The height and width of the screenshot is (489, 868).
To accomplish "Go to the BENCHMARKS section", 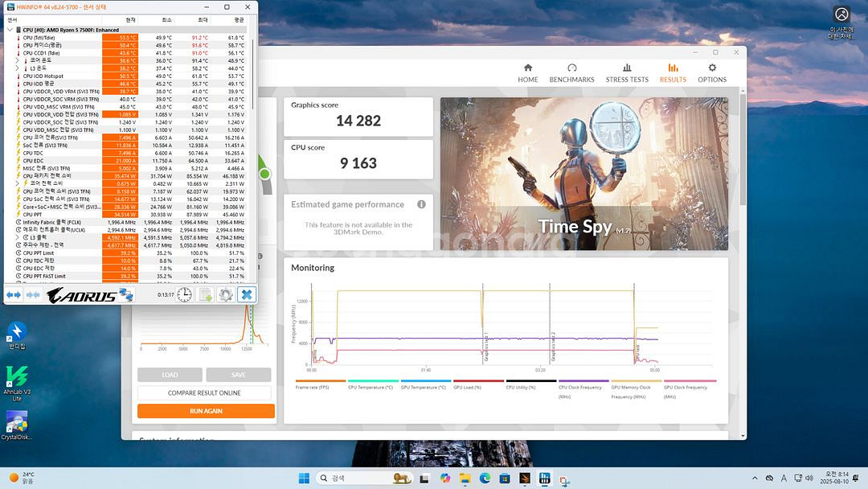I will (x=571, y=72).
